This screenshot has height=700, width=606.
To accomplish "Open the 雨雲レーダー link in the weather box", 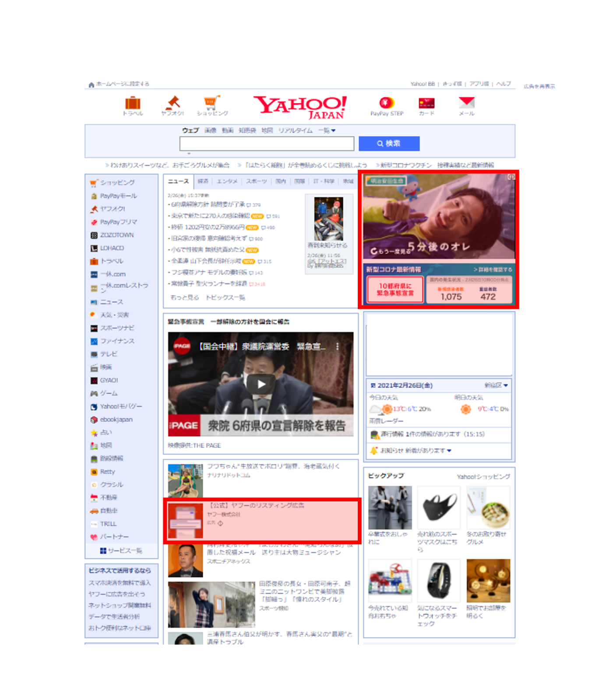I will tap(386, 421).
